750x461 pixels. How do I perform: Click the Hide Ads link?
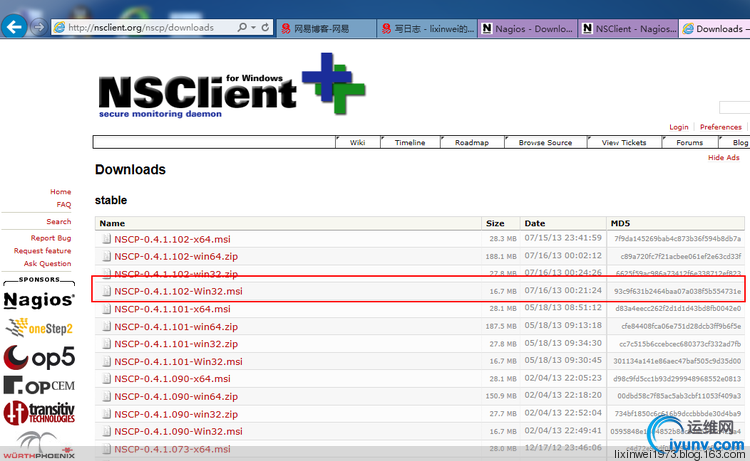point(724,157)
